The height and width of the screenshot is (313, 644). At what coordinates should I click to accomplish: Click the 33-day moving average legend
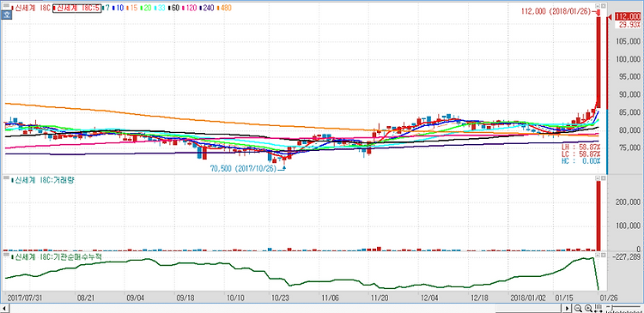click(159, 8)
